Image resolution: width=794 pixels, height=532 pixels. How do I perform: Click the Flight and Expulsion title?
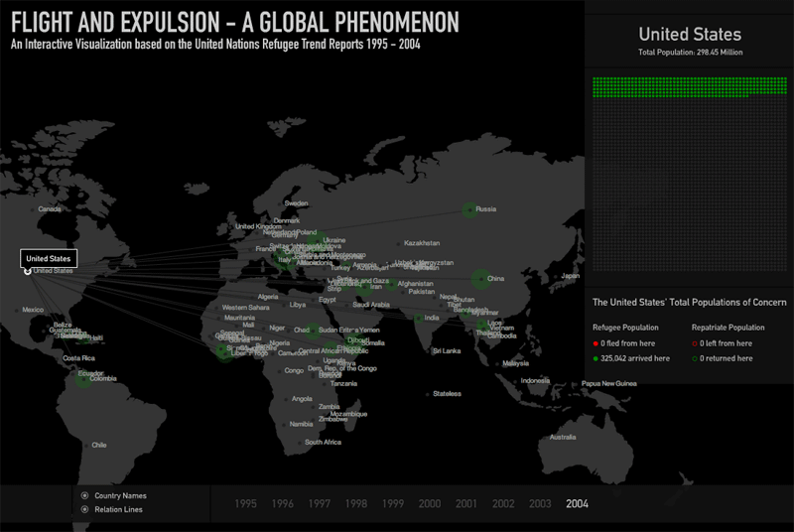(x=235, y=22)
